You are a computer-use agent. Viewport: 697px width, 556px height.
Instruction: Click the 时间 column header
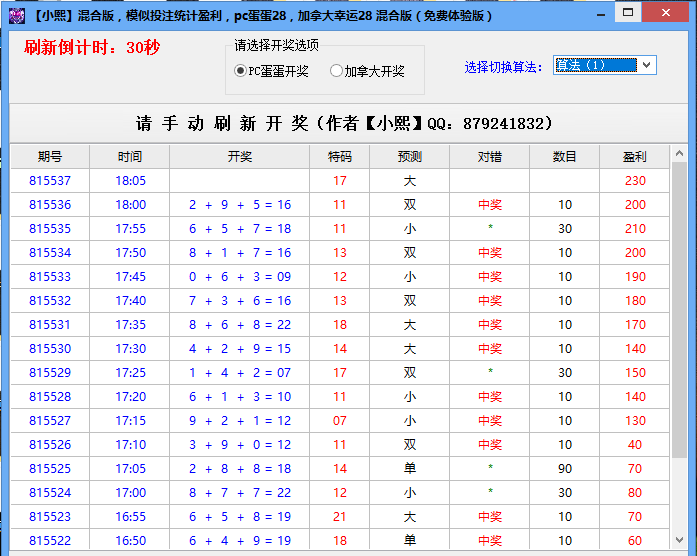(x=129, y=156)
